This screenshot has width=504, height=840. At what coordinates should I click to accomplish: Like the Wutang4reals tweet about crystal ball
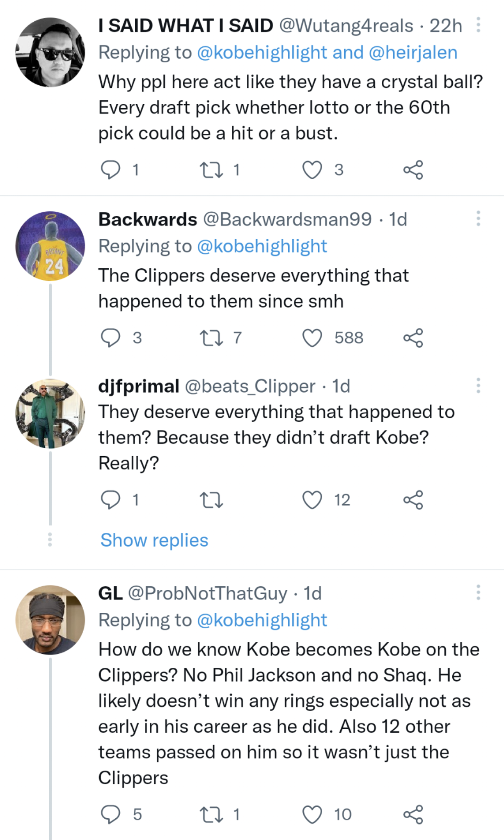pos(312,170)
